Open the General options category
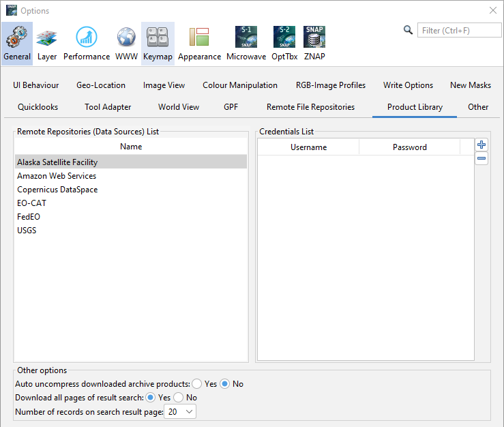This screenshot has width=504, height=427. click(x=17, y=43)
